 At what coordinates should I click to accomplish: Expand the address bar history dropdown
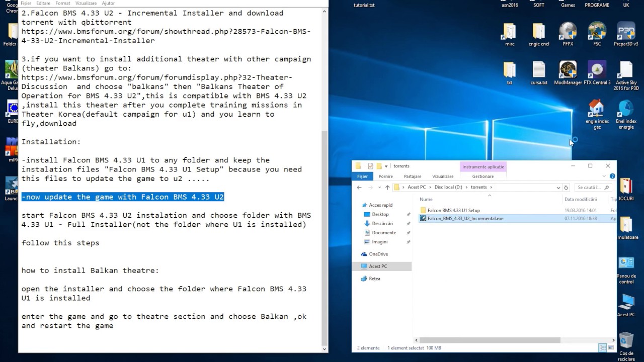[558, 187]
